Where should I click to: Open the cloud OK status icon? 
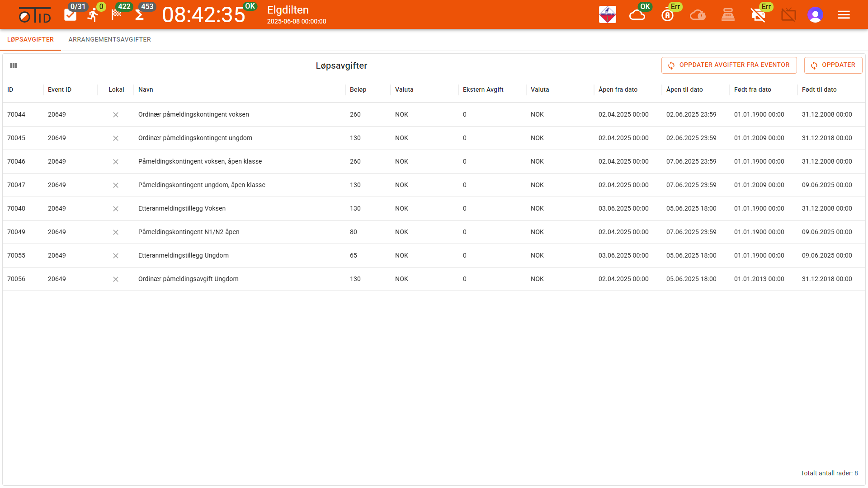click(x=637, y=15)
